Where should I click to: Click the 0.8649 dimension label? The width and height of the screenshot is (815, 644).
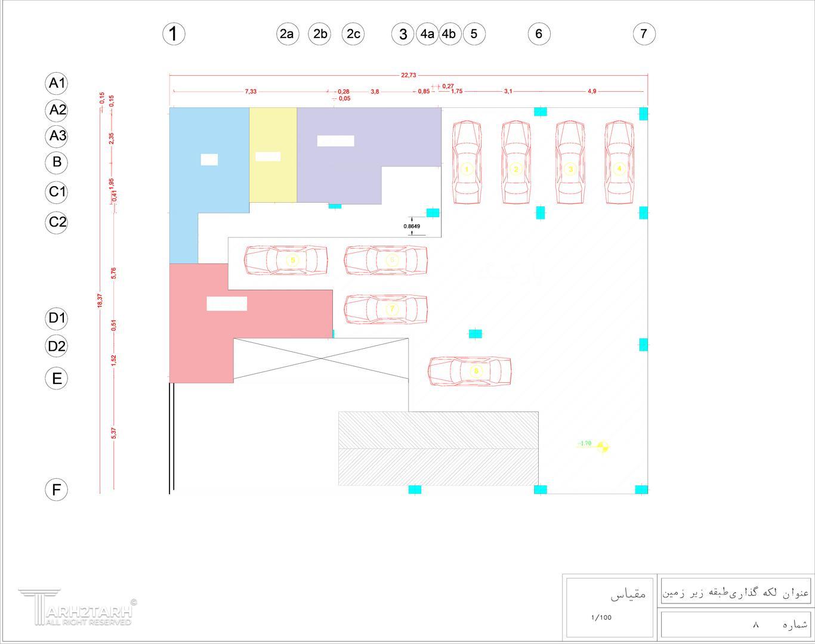tap(412, 226)
